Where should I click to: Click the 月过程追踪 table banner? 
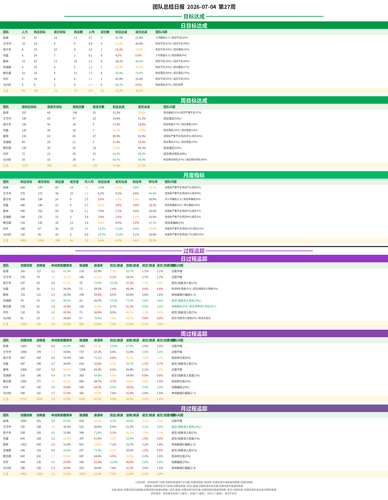pyautogui.click(x=194, y=408)
